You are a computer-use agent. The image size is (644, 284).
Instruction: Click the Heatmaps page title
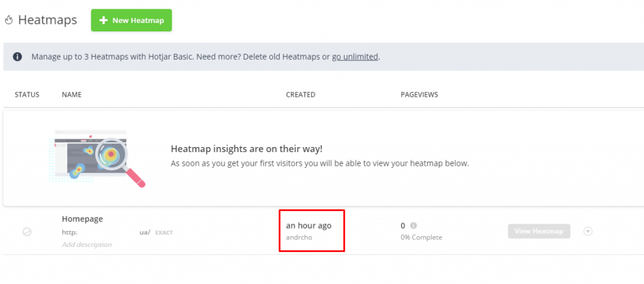pyautogui.click(x=47, y=20)
